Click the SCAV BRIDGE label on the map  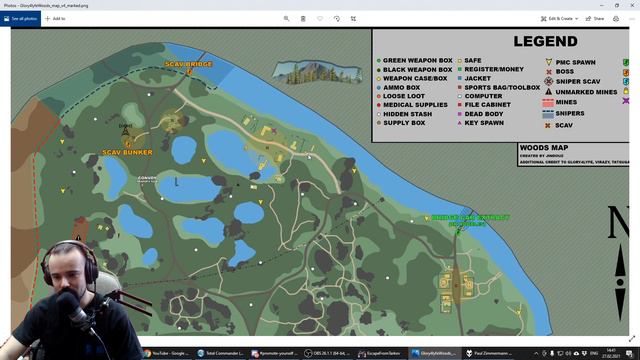coord(189,64)
